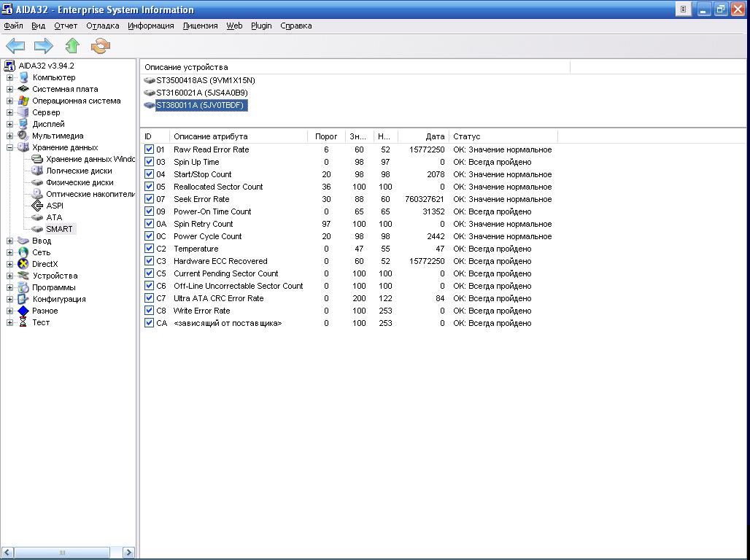750x560 pixels.
Task: Select the Программы icon
Action: tap(23, 287)
